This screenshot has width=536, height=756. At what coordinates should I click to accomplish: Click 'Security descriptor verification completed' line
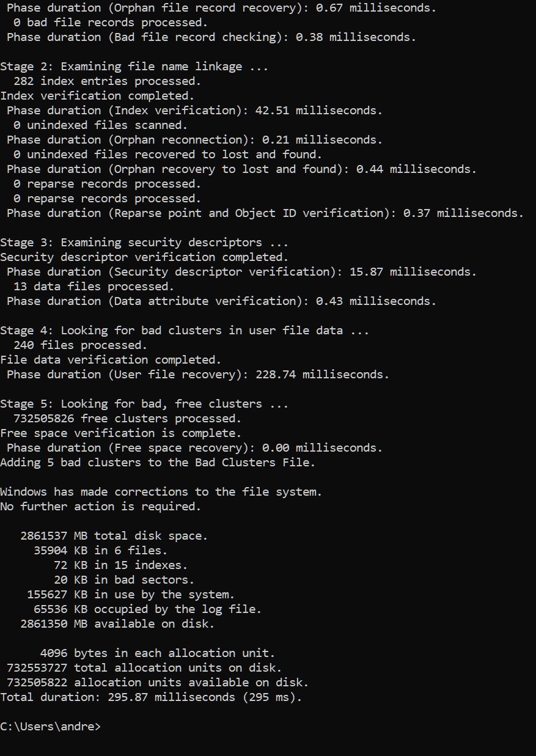144,257
